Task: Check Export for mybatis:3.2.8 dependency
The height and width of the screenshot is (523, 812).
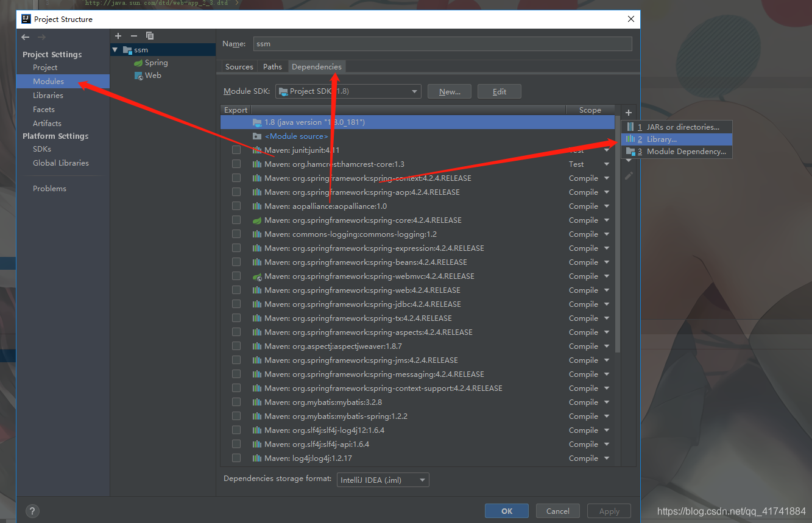Action: (236, 402)
